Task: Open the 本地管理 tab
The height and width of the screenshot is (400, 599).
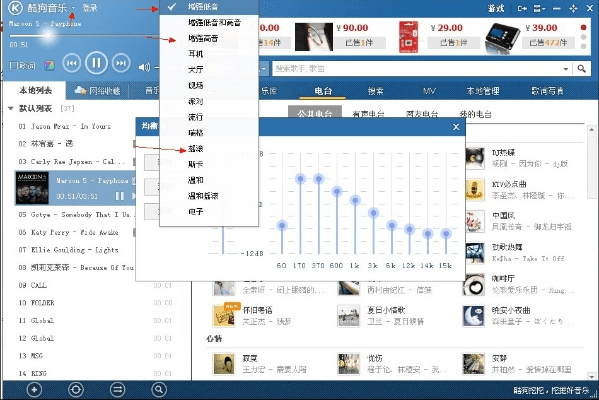Action: pyautogui.click(x=483, y=91)
